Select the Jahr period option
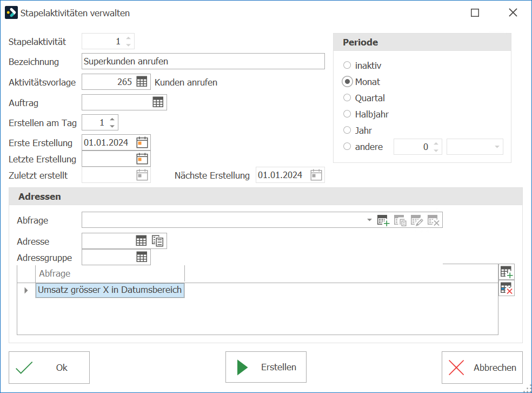The image size is (532, 393). (347, 130)
